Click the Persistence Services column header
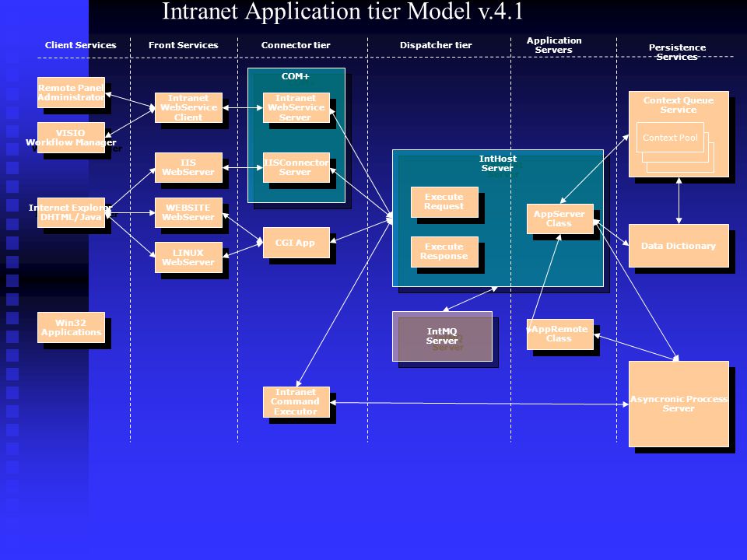 [x=678, y=52]
